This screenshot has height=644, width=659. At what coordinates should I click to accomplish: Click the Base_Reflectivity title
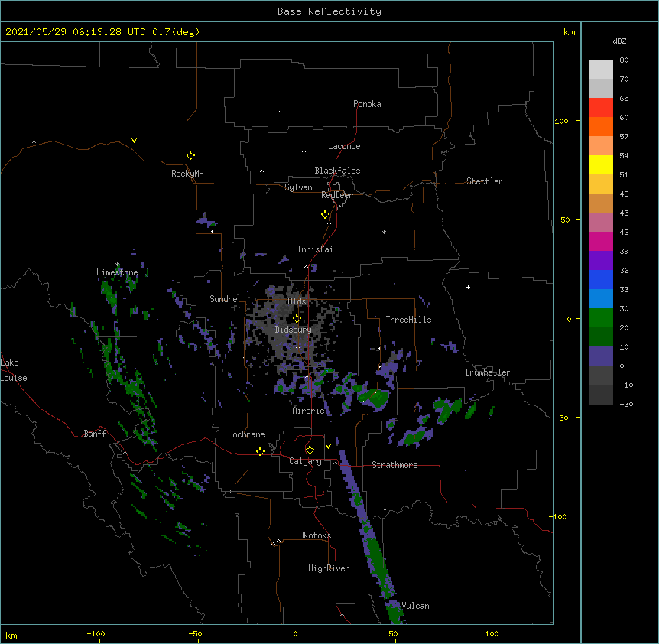tap(329, 11)
